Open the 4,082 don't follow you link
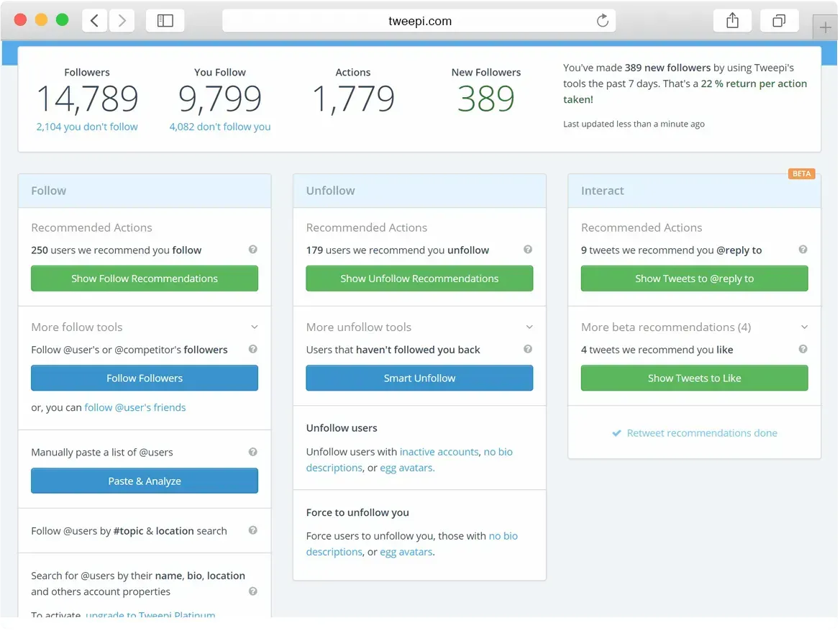This screenshot has width=840, height=631. [220, 127]
